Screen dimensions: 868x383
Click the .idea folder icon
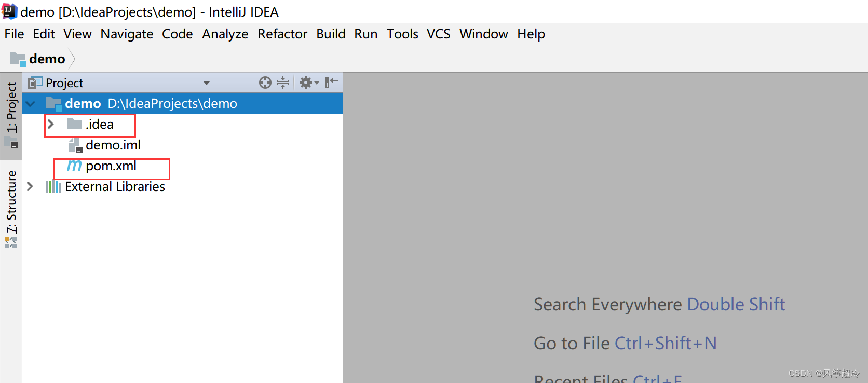[x=74, y=124]
